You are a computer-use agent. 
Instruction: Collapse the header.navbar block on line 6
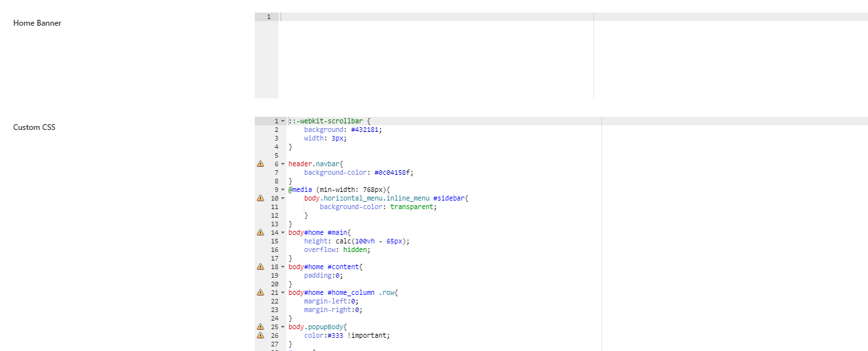click(x=283, y=164)
